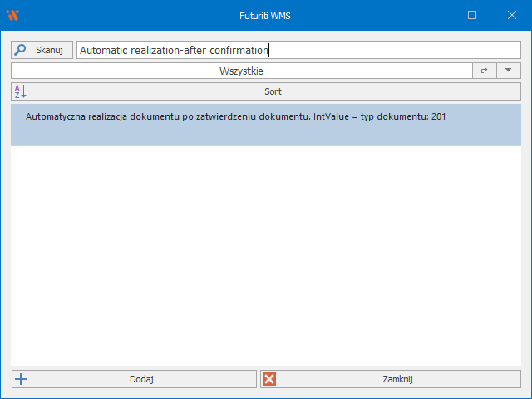Click the A-Z sort order icon
Screen dimensions: 532x399
click(x=21, y=91)
